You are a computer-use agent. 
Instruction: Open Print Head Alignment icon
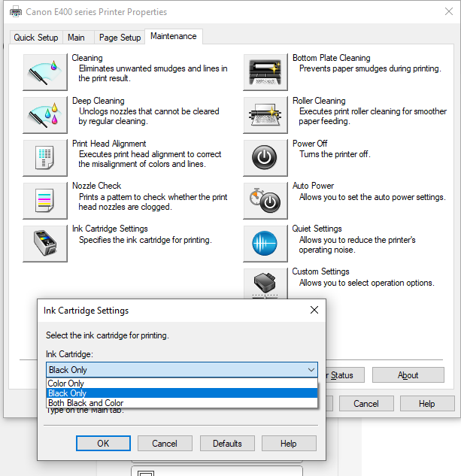[x=45, y=158]
